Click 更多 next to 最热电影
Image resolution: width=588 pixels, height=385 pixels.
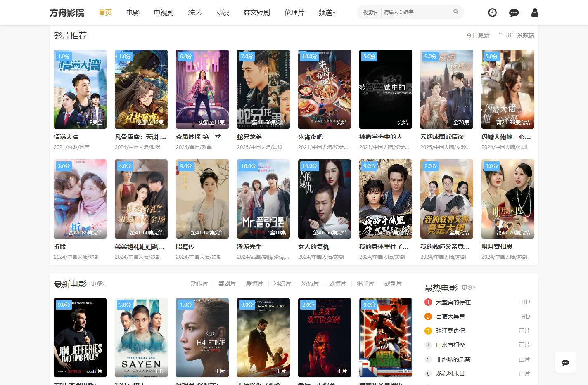tap(469, 288)
